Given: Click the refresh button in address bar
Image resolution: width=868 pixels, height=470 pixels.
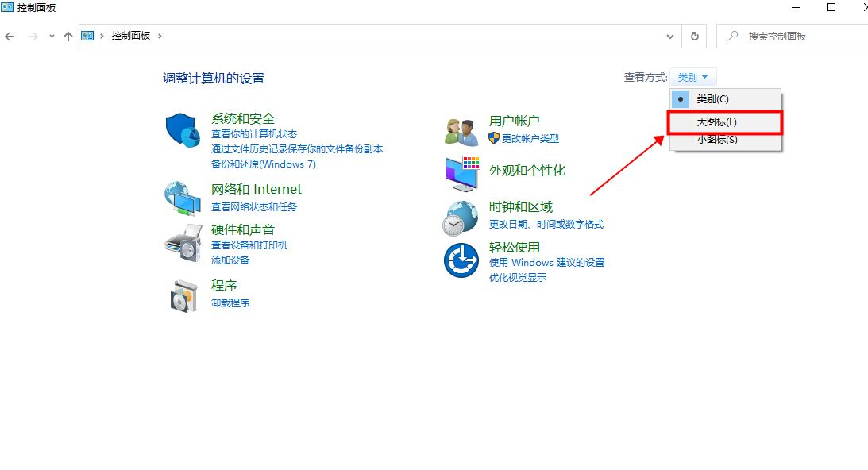Looking at the screenshot, I should [695, 36].
